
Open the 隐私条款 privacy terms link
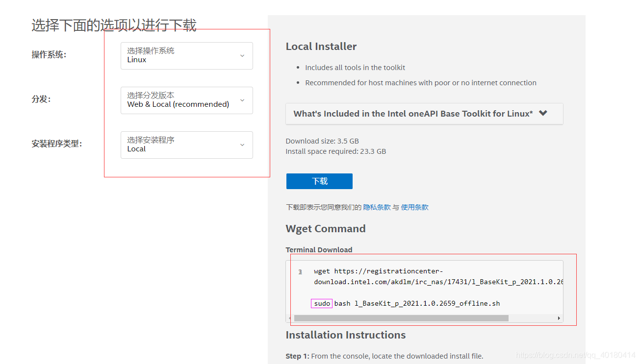click(377, 207)
